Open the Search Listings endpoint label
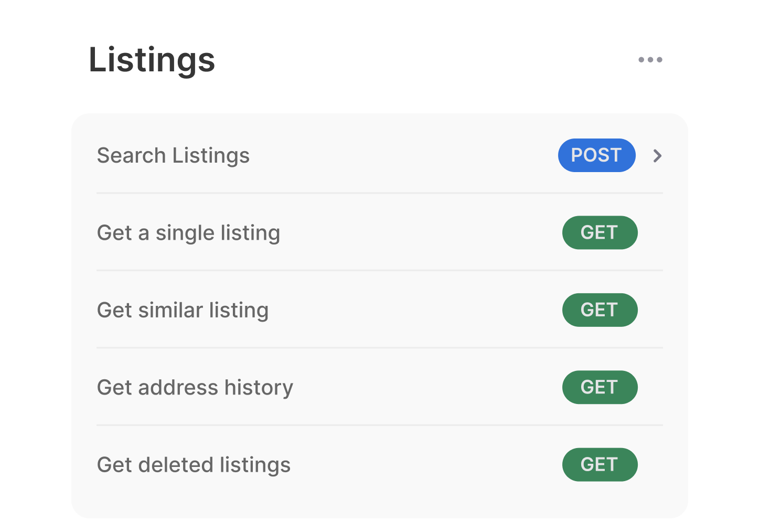This screenshot has height=532, width=760. tap(173, 156)
